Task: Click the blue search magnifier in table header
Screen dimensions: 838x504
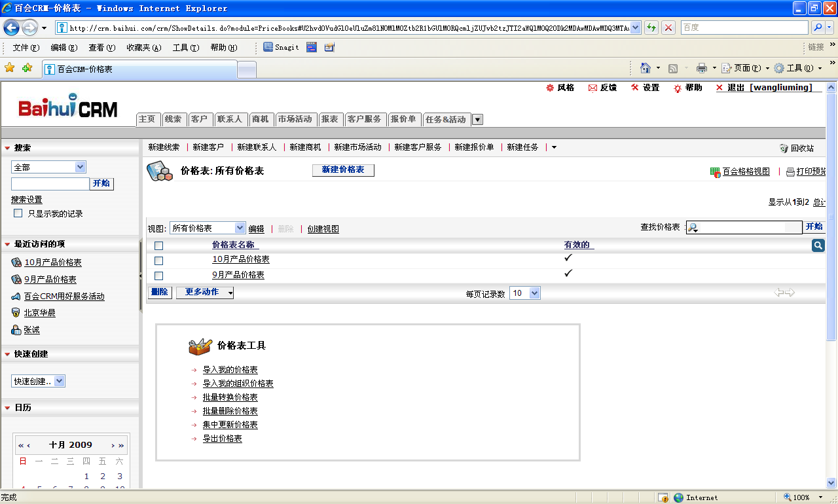Action: 818,245
